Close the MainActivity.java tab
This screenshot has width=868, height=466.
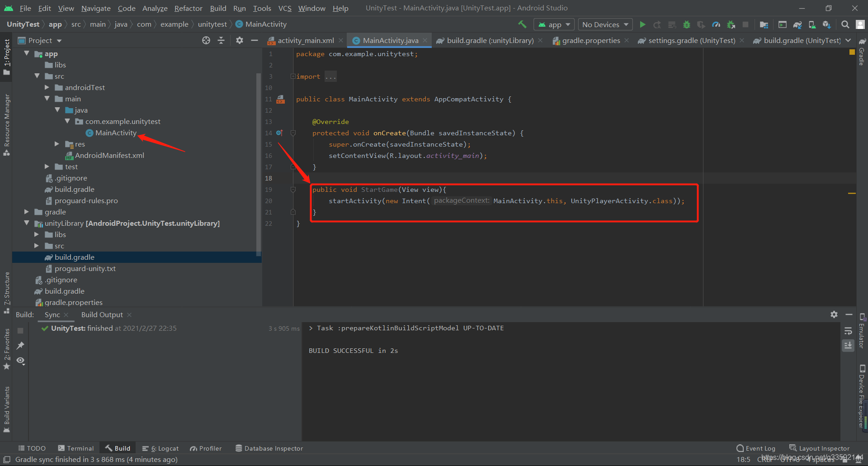(x=425, y=40)
